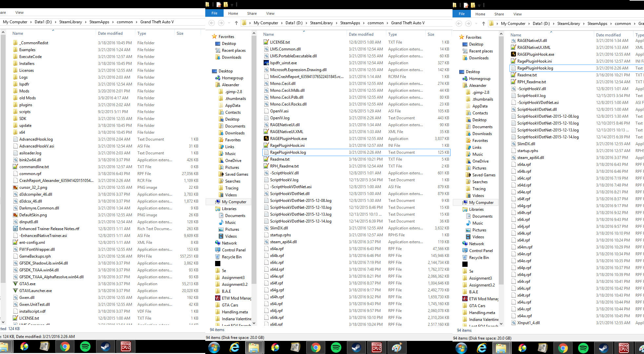Open Quick Access Toolbar dropdown in middle window
This screenshot has height=354, width=644.
coord(232,5)
